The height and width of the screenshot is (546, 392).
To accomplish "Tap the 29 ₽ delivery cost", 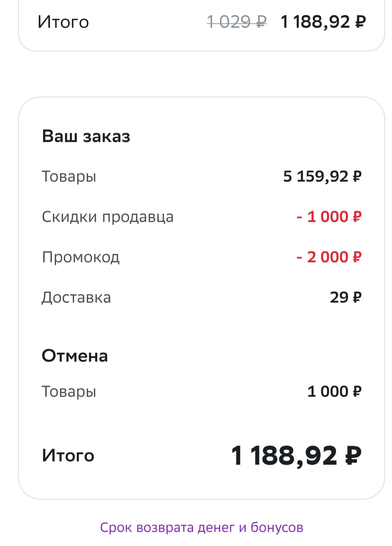I will tap(346, 297).
